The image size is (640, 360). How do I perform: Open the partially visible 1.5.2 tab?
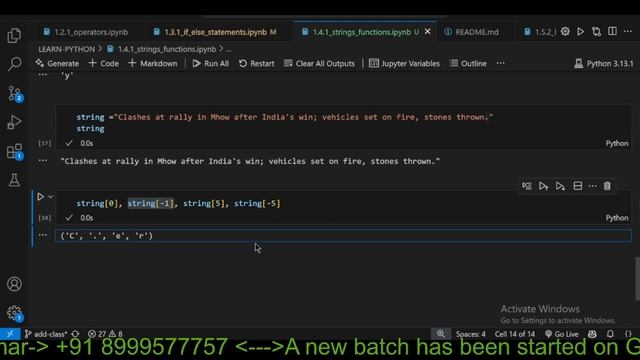click(540, 32)
